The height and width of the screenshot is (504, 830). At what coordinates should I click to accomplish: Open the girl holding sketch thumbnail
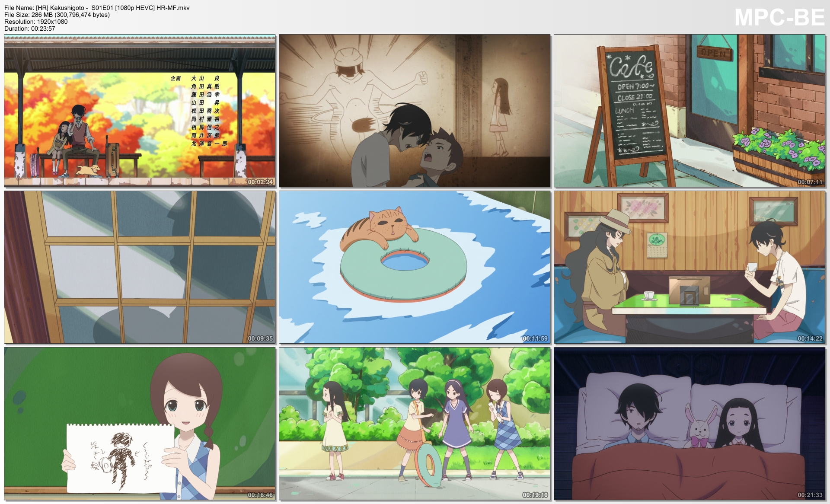click(x=140, y=424)
